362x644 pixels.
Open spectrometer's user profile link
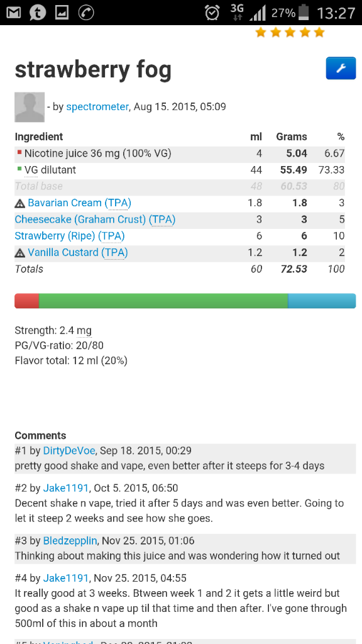(97, 107)
